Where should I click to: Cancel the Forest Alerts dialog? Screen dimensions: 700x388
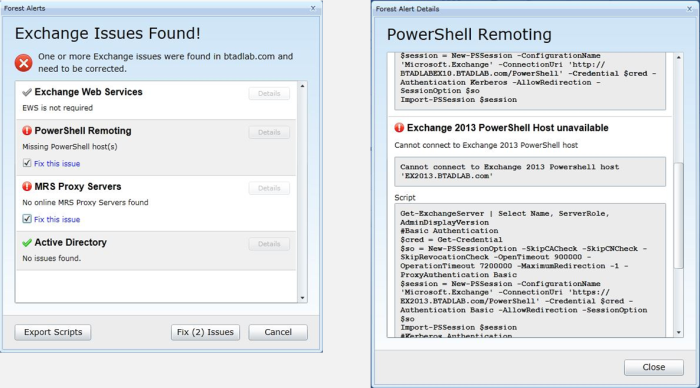pyautogui.click(x=278, y=332)
